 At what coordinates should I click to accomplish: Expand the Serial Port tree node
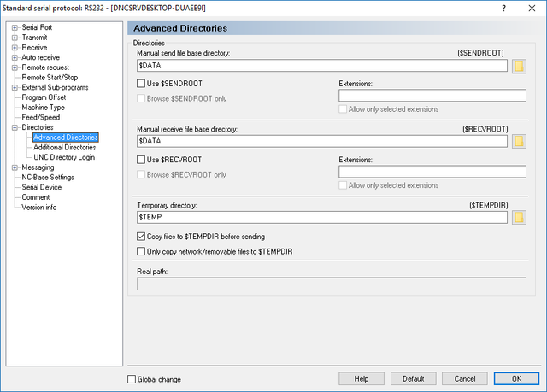point(15,27)
